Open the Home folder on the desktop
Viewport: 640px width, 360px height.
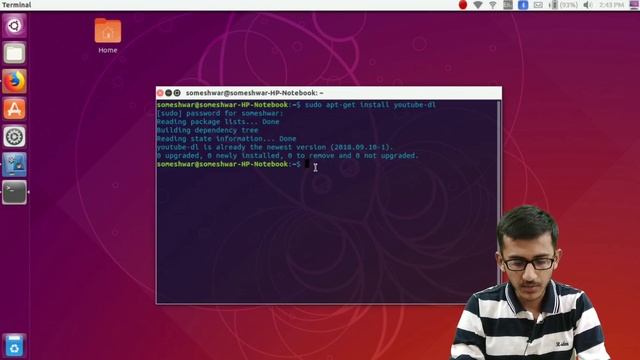tap(108, 36)
